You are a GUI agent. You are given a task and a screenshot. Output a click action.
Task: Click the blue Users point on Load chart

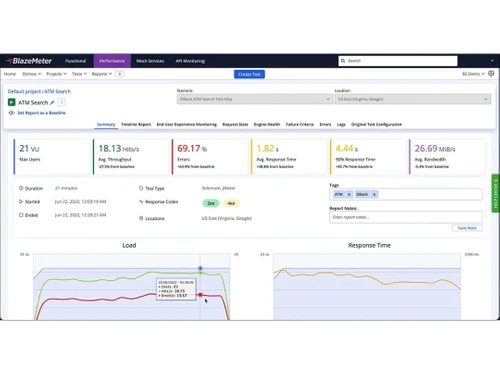click(x=200, y=268)
